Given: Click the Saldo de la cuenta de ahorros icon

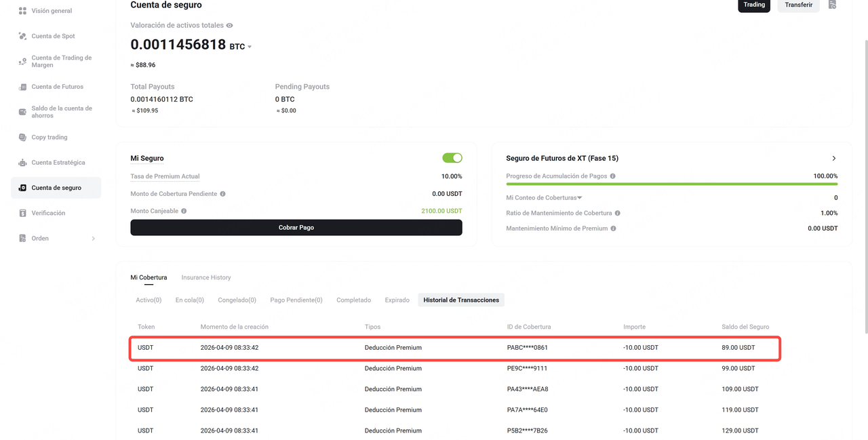Looking at the screenshot, I should tap(22, 112).
